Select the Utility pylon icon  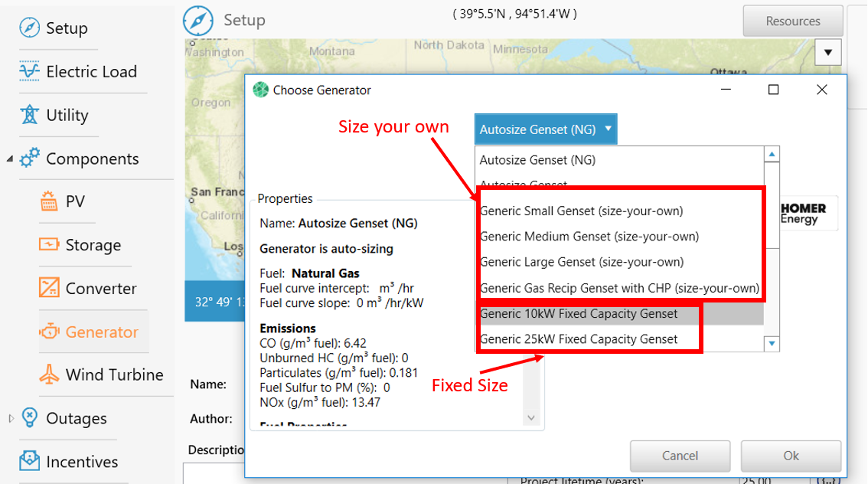click(28, 115)
